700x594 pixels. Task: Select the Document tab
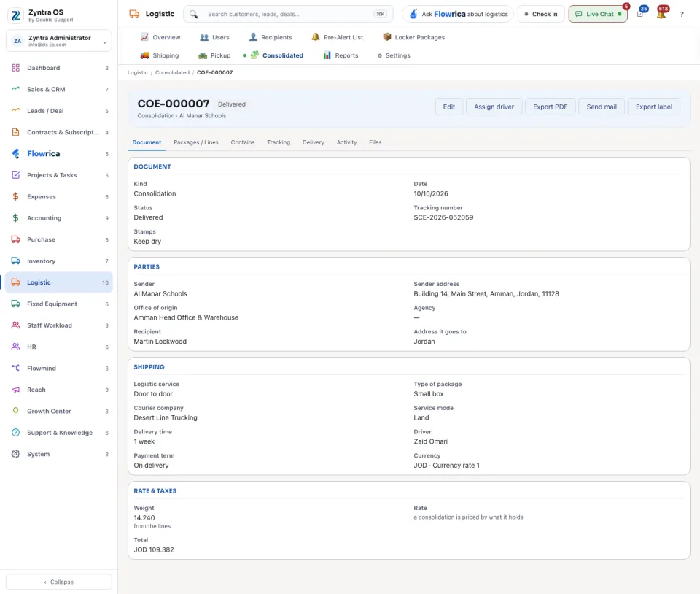[x=147, y=142]
